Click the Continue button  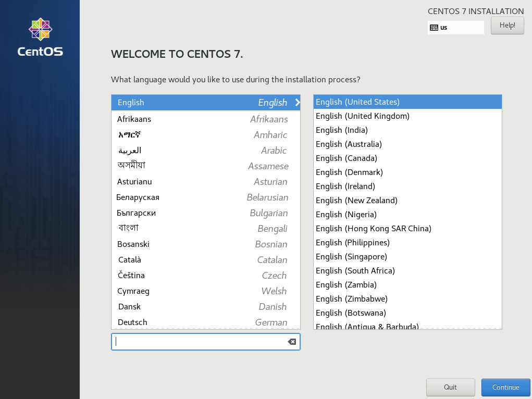505,388
